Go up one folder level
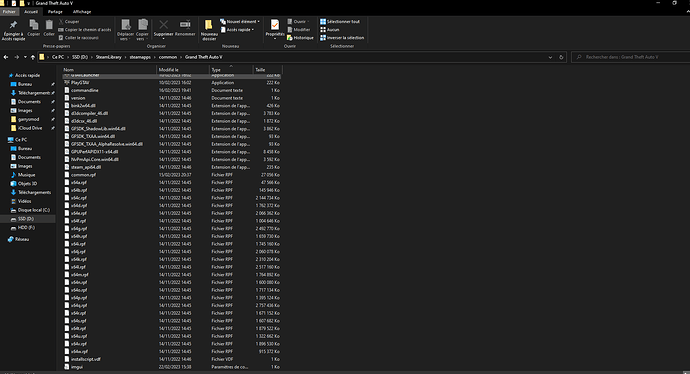Screen dimensions: 690x374 coord(33,57)
